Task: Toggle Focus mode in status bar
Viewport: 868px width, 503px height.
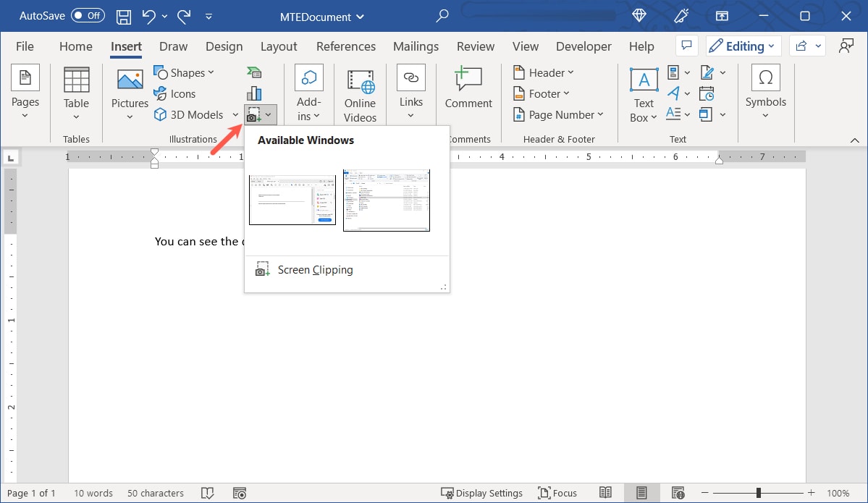Action: tap(557, 493)
